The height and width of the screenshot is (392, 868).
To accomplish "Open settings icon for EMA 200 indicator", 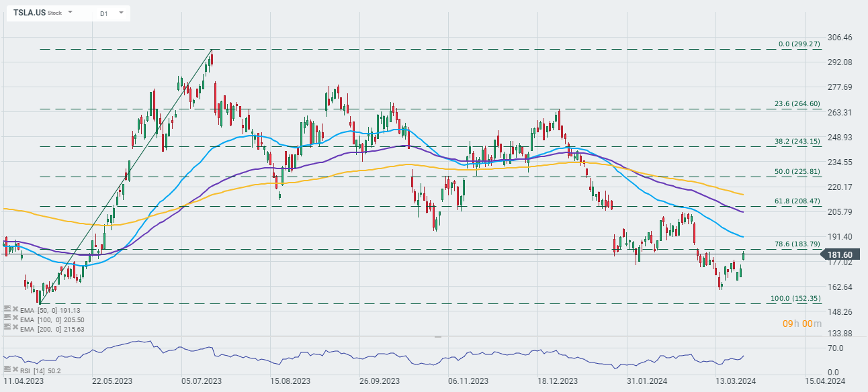I will point(7,327).
